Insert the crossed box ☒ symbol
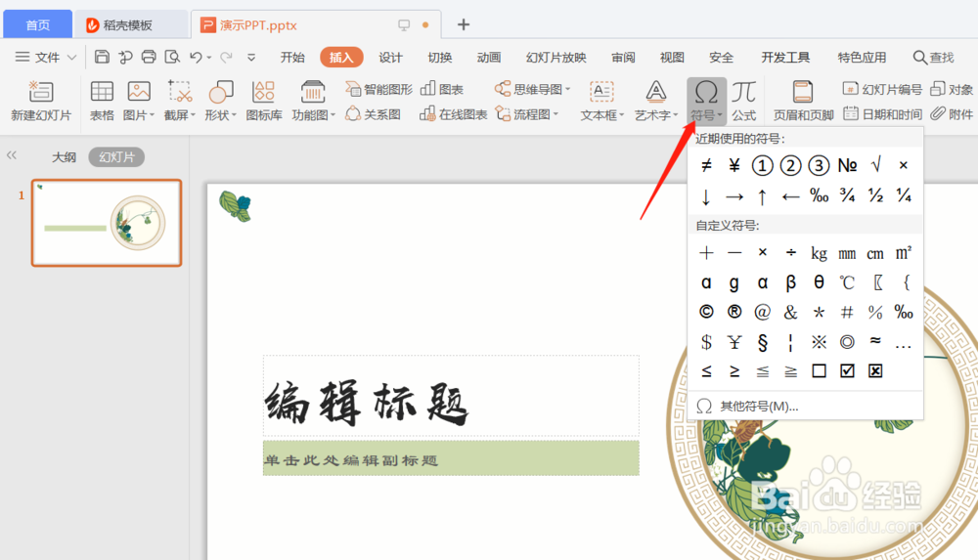 (x=875, y=371)
